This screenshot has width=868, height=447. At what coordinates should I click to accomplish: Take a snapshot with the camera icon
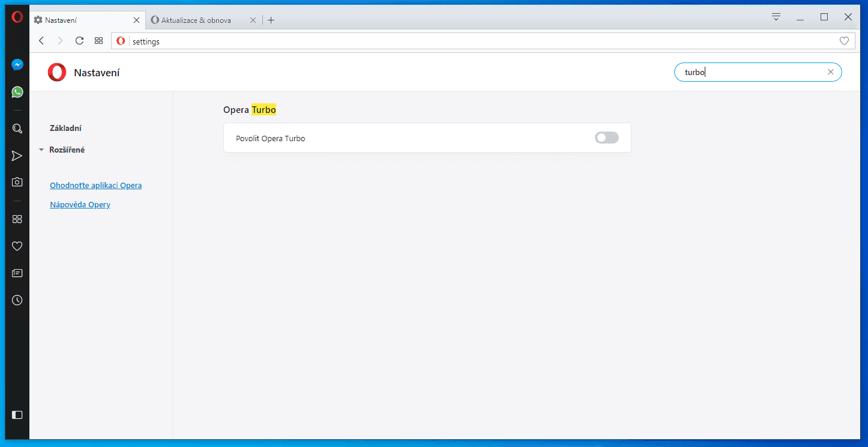17,182
